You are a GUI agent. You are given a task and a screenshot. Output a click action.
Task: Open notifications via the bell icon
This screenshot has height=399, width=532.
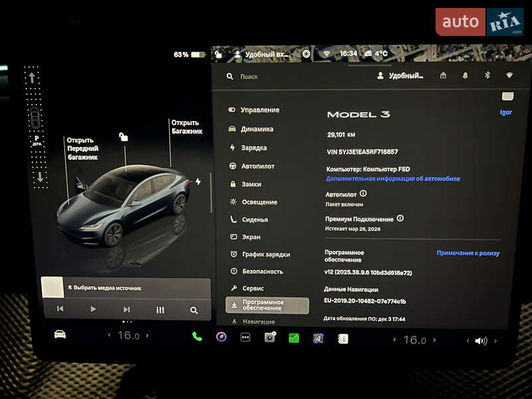tap(465, 76)
